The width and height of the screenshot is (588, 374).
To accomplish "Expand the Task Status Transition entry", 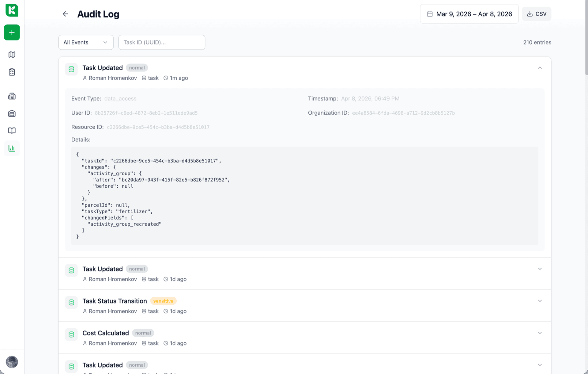I will pos(540,301).
